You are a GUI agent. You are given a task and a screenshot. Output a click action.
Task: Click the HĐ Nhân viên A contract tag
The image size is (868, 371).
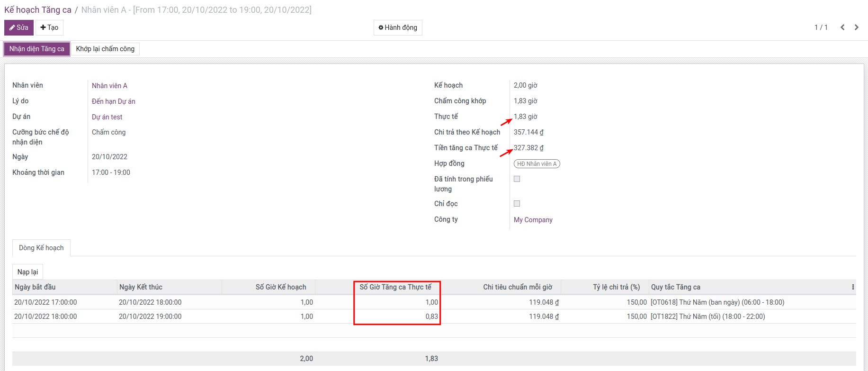(537, 164)
